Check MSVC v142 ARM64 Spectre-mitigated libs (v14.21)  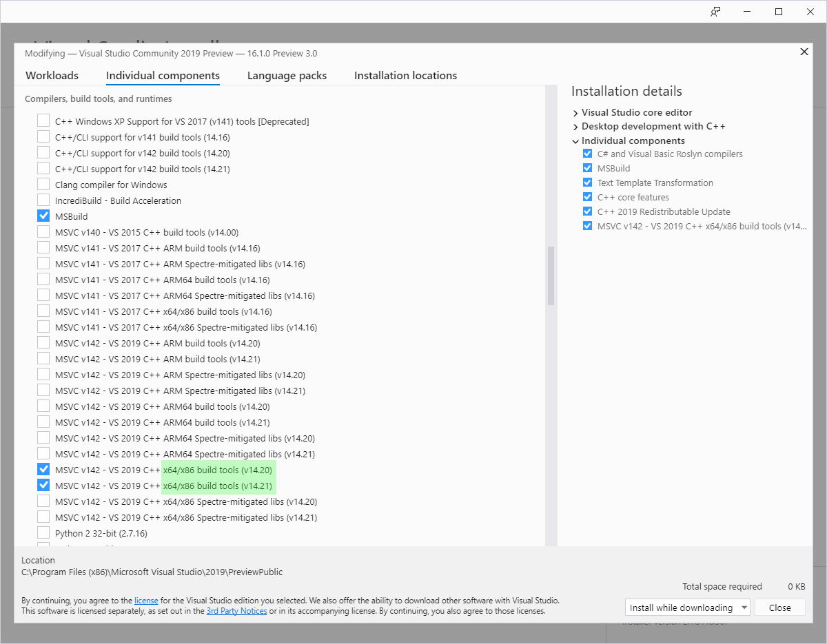(43, 454)
